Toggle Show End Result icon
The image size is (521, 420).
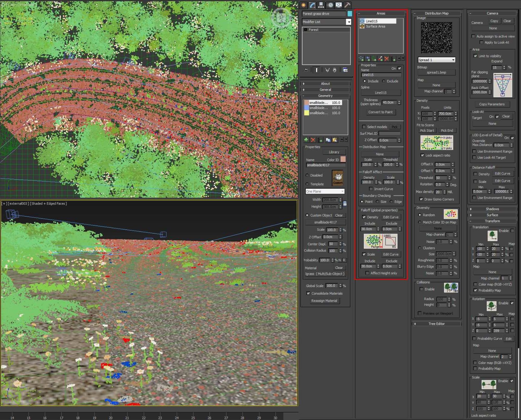click(317, 70)
